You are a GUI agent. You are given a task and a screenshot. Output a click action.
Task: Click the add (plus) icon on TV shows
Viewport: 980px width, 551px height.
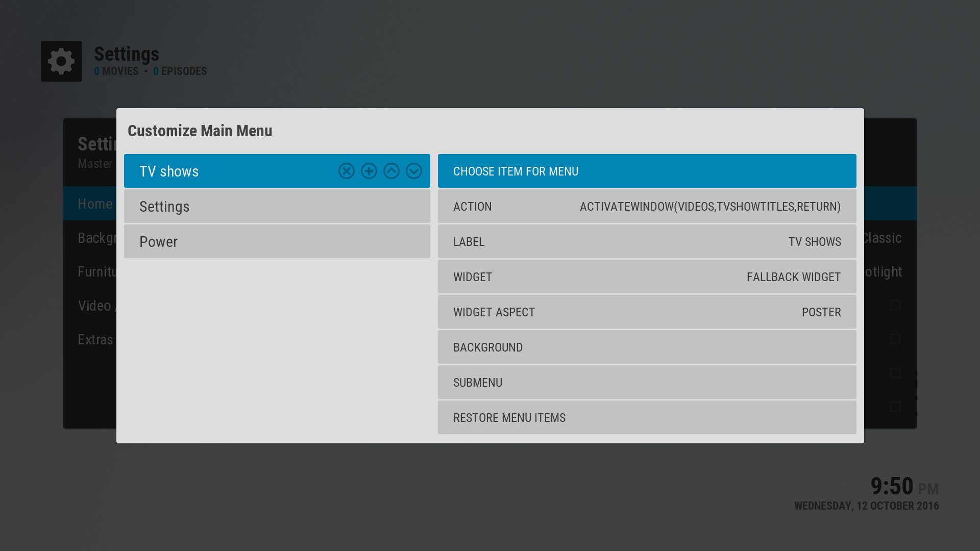tap(369, 171)
